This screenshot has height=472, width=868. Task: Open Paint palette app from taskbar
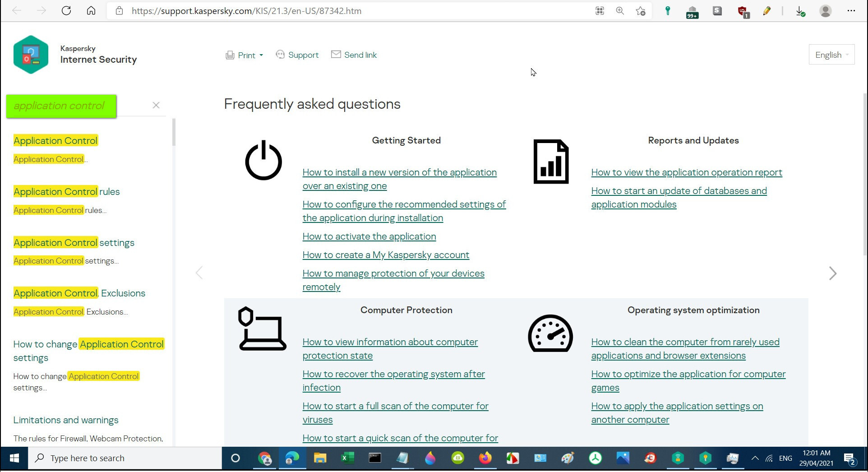[x=568, y=458]
